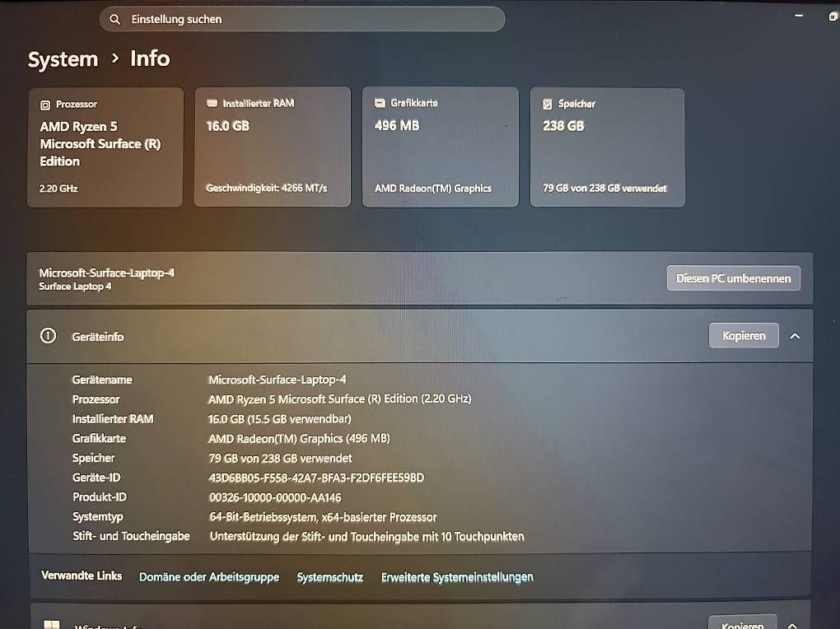Screen dimensions: 840x629
Task: Click the magnifier icon in search box
Action: 114,20
